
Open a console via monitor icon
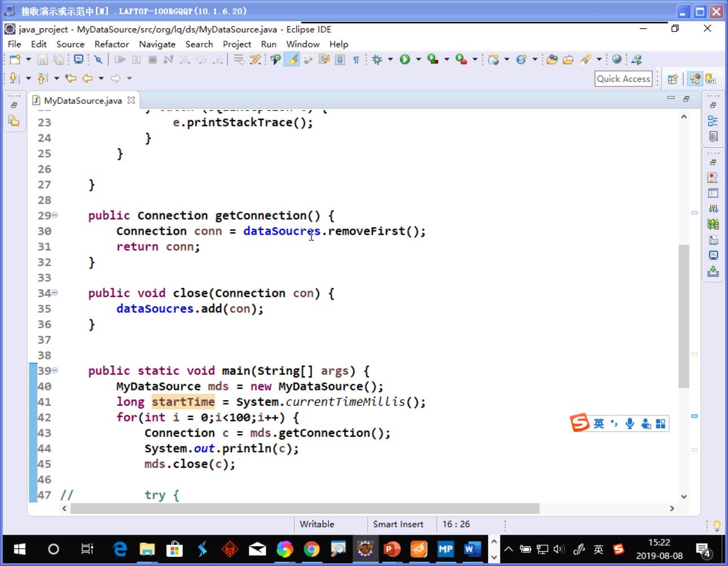[x=78, y=59]
